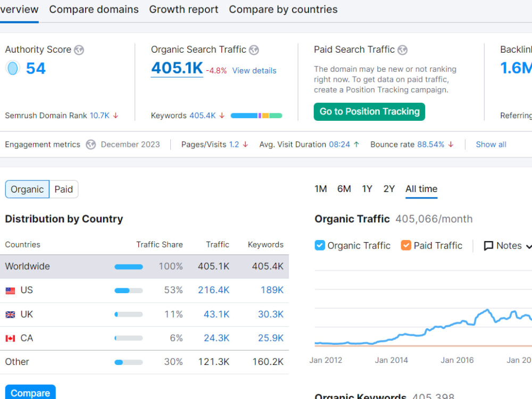Image resolution: width=532 pixels, height=399 pixels.
Task: Uncheck the Organic Traffic checkbox
Action: (x=320, y=245)
